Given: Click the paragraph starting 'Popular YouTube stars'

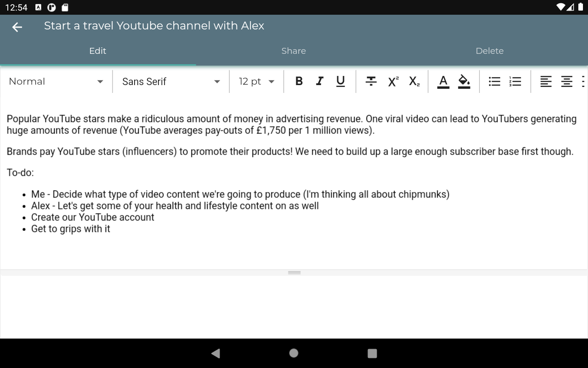Looking at the screenshot, I should click(292, 125).
